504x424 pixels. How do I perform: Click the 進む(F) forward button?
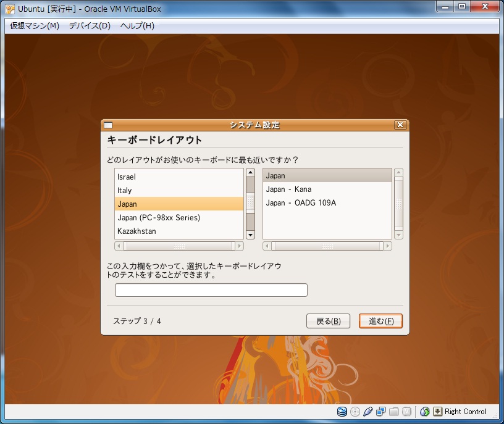click(381, 321)
